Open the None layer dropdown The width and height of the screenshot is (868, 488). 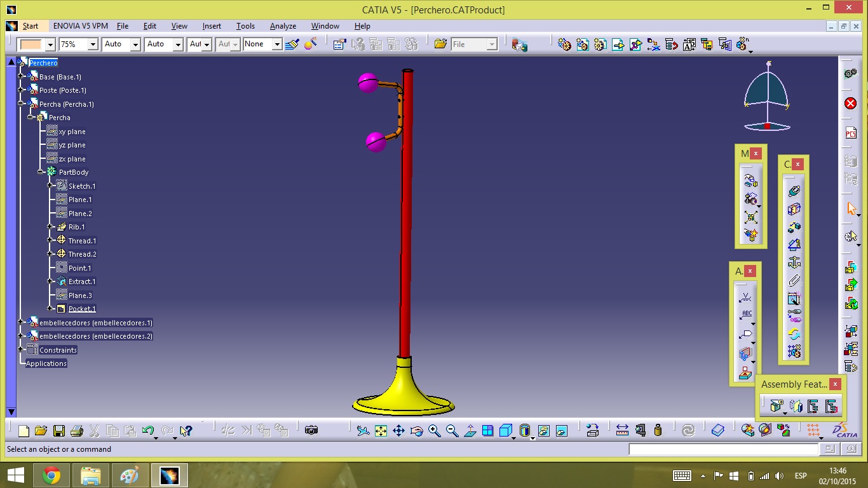pos(277,44)
